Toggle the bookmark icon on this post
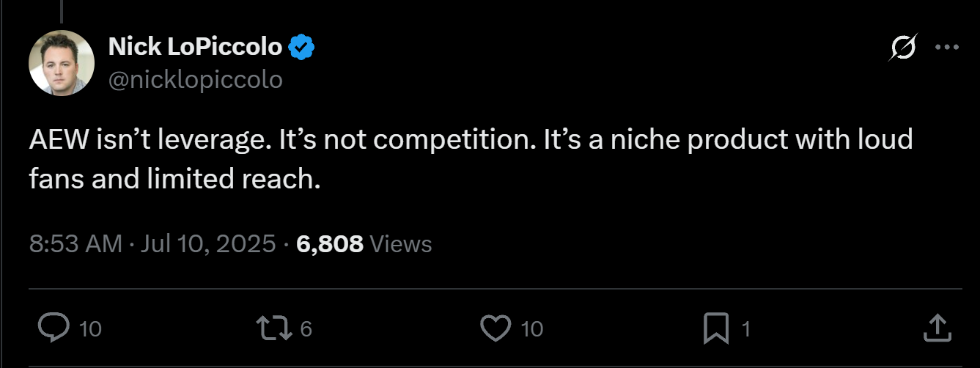The image size is (980, 368). [x=715, y=328]
